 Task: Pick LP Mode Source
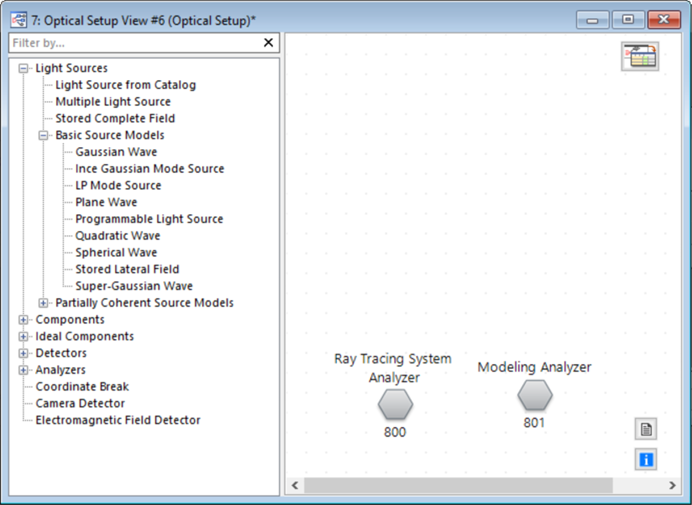click(118, 185)
